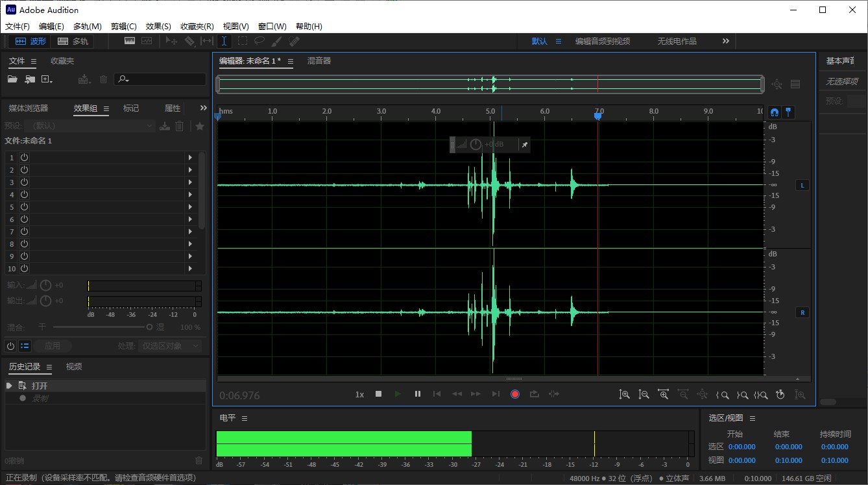Click the red Record button
868x485 pixels.
pyautogui.click(x=515, y=394)
